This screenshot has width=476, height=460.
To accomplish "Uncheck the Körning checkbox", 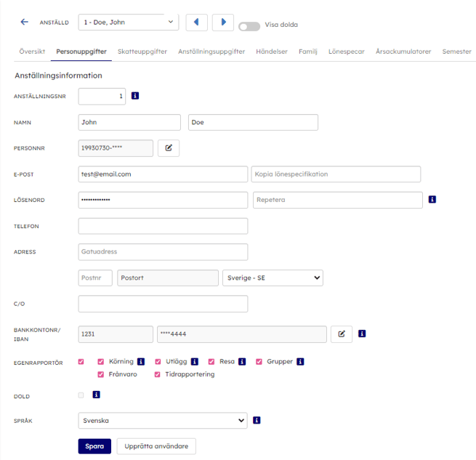I will pos(100,361).
